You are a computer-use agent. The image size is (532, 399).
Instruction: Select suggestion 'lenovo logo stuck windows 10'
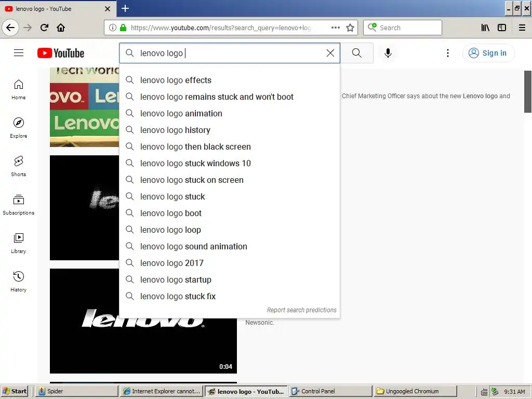tap(229, 163)
